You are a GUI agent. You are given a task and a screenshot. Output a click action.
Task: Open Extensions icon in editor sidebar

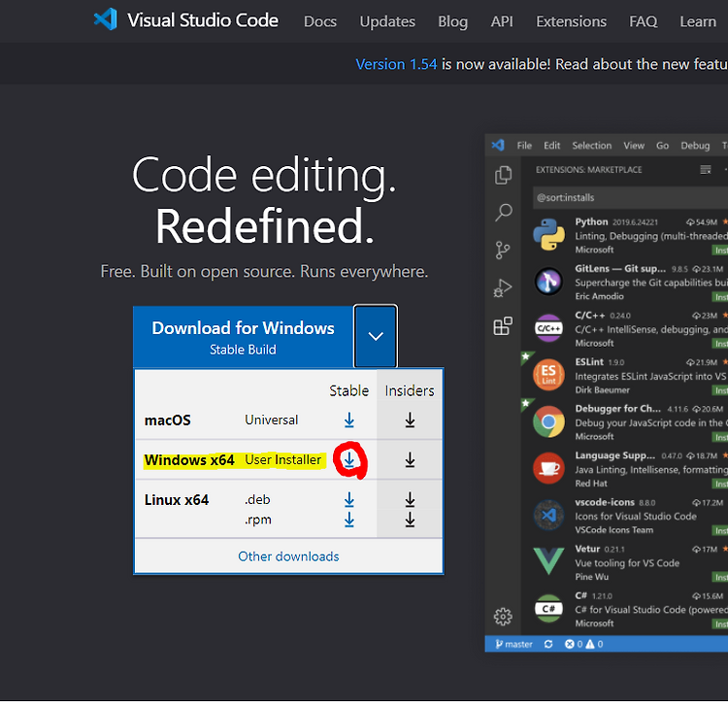point(503,326)
